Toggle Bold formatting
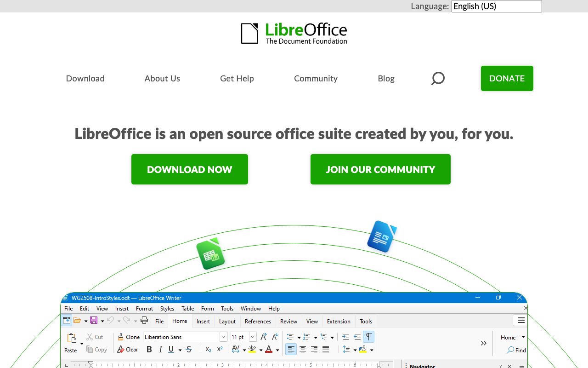The width and height of the screenshot is (588, 368). pyautogui.click(x=149, y=350)
